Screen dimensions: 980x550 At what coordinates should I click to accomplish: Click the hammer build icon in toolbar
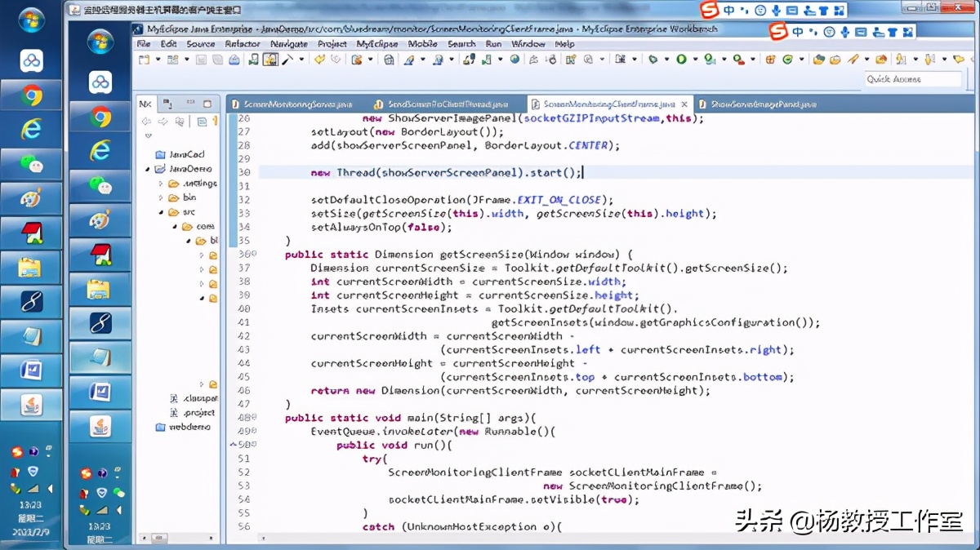pyautogui.click(x=287, y=60)
